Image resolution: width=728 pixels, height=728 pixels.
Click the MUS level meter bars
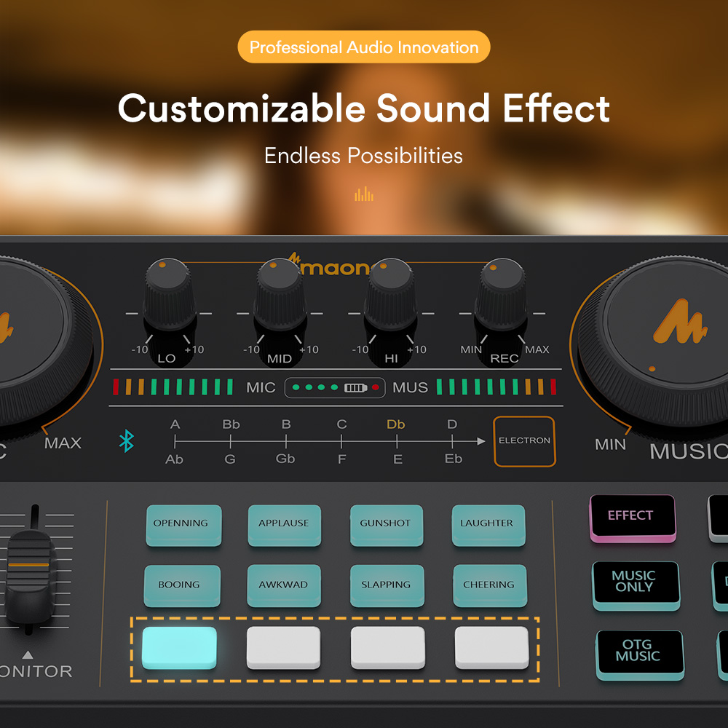(x=496, y=387)
